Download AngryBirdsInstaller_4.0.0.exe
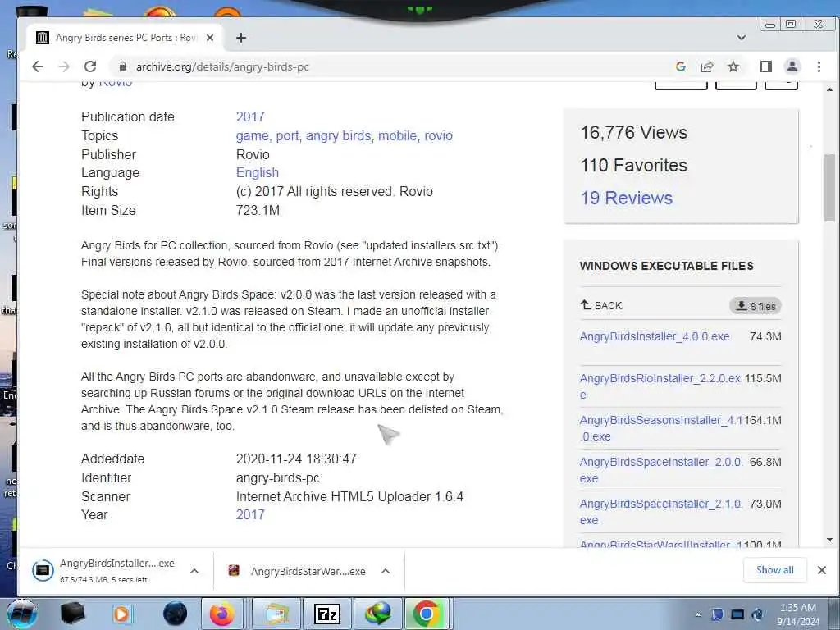 pos(655,336)
